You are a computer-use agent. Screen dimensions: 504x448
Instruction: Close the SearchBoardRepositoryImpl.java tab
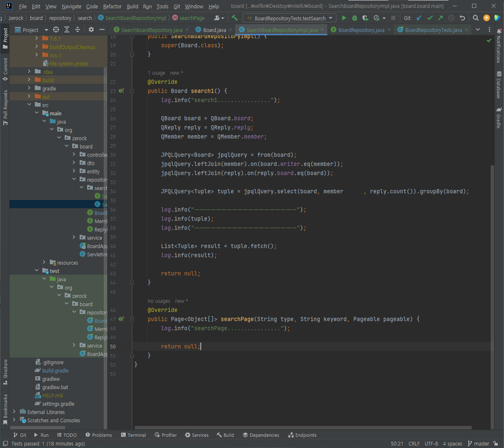coord(322,30)
